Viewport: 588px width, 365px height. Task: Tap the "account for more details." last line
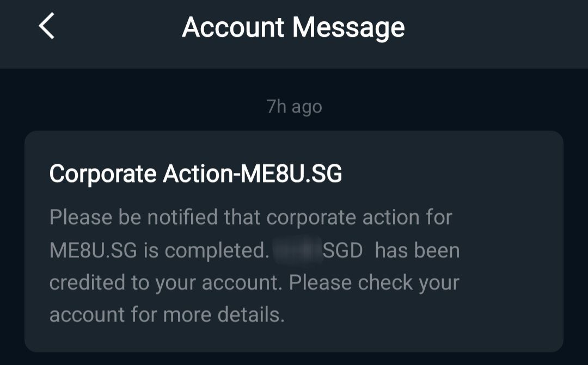pyautogui.click(x=167, y=314)
